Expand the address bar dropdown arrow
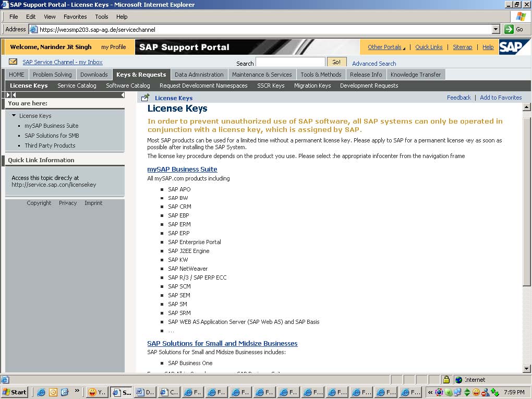The width and height of the screenshot is (532, 399). [496, 30]
